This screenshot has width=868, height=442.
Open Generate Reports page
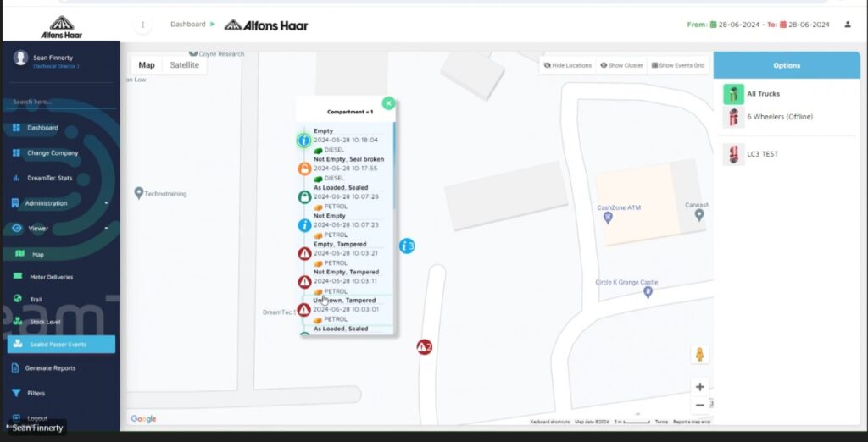click(x=50, y=368)
